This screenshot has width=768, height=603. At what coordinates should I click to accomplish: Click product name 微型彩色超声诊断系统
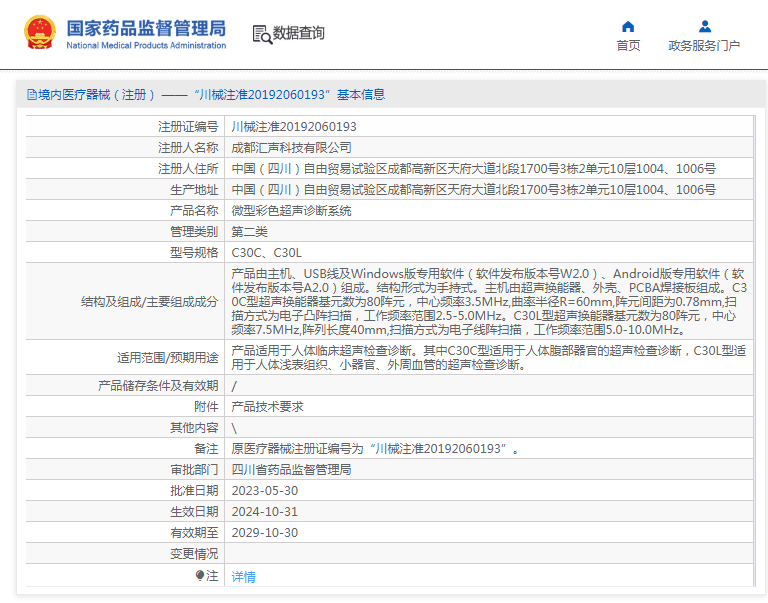291,211
